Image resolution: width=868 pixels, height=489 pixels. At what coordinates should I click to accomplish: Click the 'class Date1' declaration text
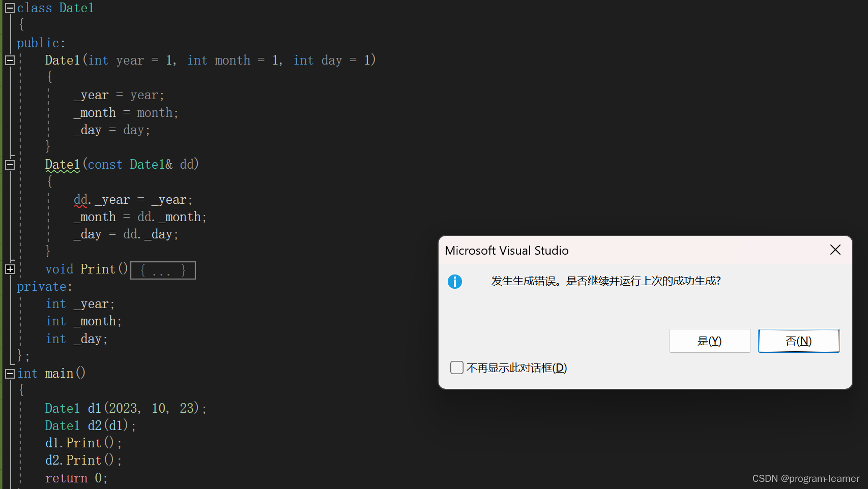[55, 8]
